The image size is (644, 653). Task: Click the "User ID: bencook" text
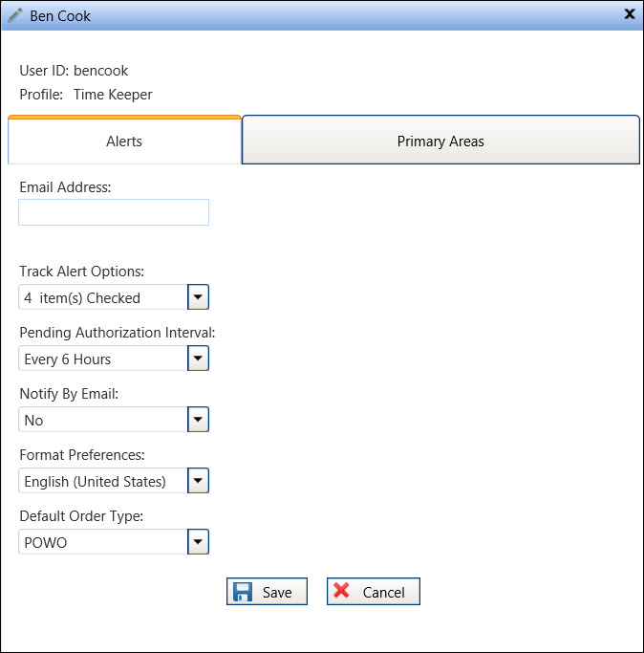pyautogui.click(x=74, y=71)
